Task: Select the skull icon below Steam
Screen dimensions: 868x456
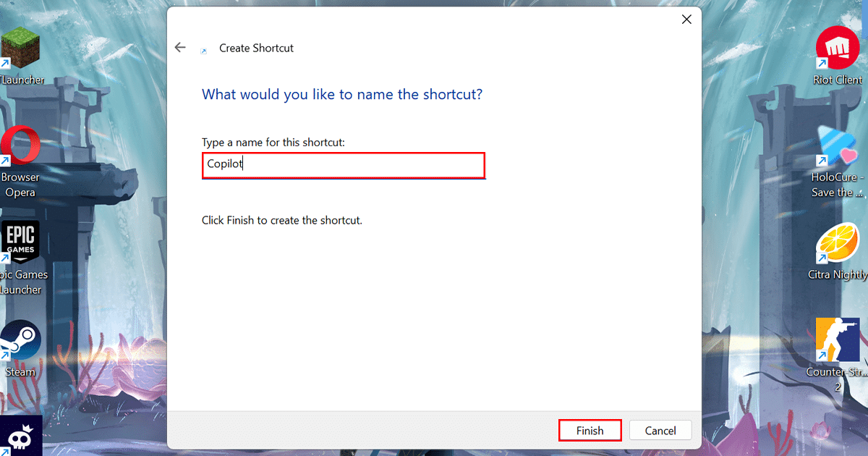Action: click(x=20, y=436)
